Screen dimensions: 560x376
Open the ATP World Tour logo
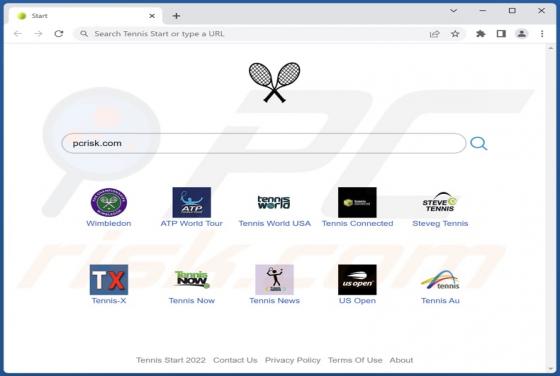(191, 202)
